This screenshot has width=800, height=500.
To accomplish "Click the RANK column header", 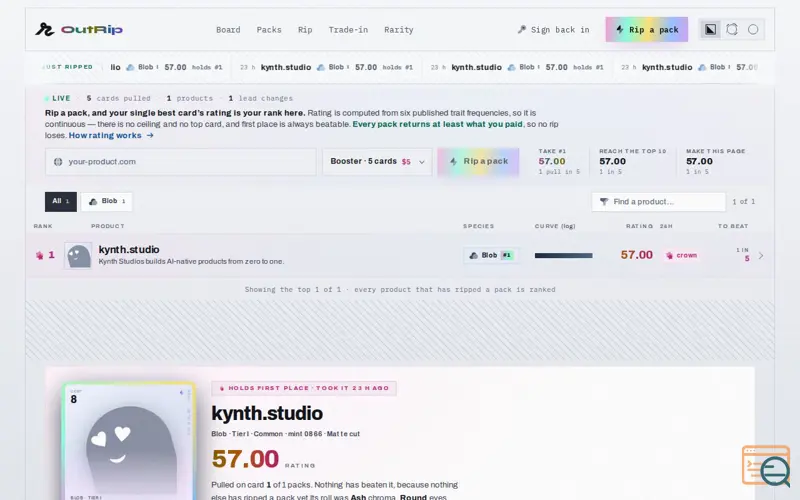I will coord(43,226).
